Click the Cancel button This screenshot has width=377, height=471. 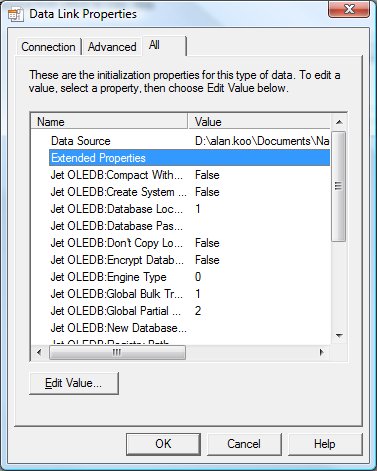coord(244,444)
